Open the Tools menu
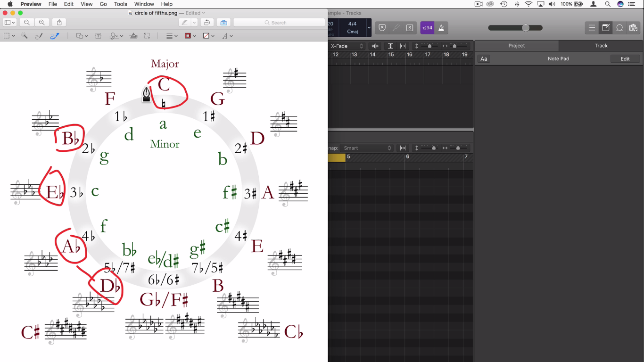Viewport: 644px width, 362px height. [121, 4]
